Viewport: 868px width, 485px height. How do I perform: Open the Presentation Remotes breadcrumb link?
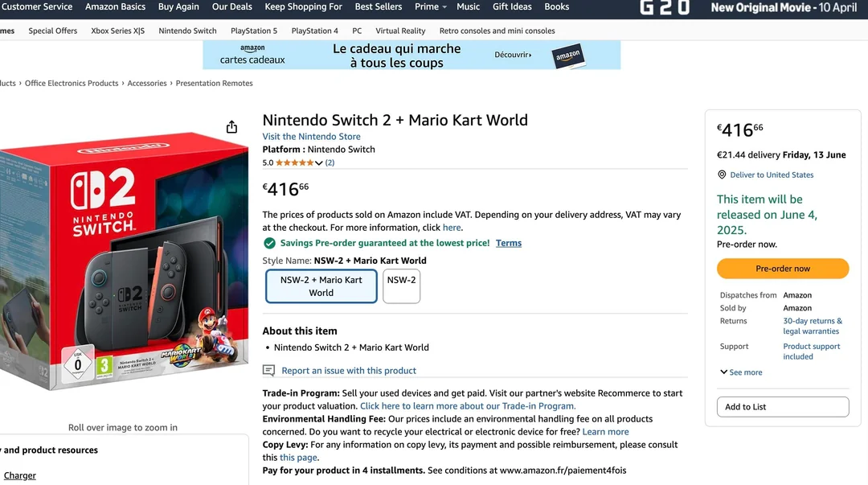tap(214, 84)
